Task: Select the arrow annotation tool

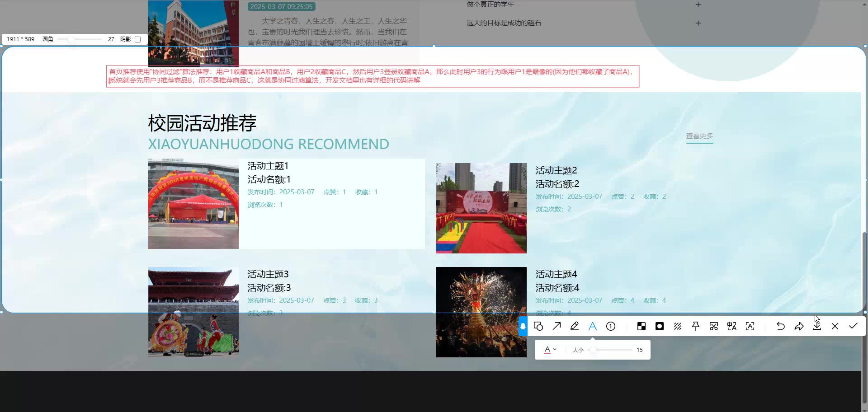Action: point(557,326)
